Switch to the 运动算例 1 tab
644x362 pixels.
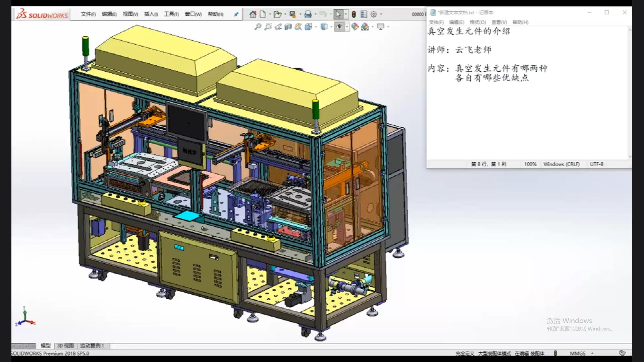(92, 346)
